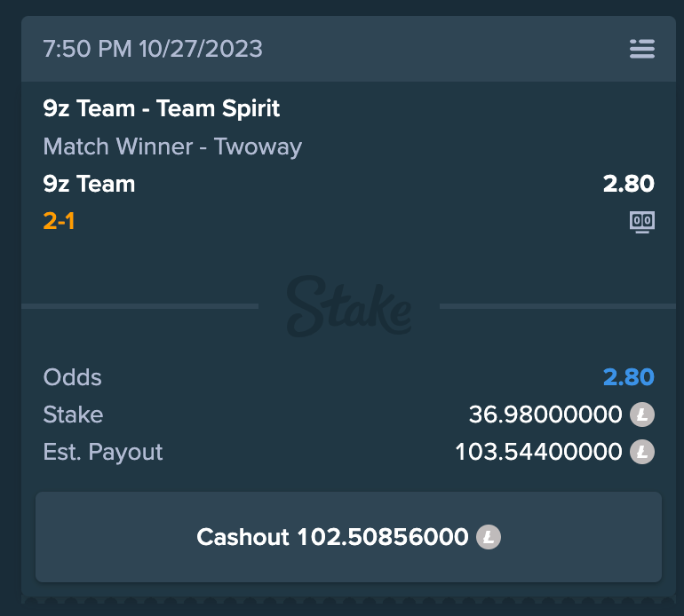Open the 9z Team - Team Spirit match

tap(162, 109)
